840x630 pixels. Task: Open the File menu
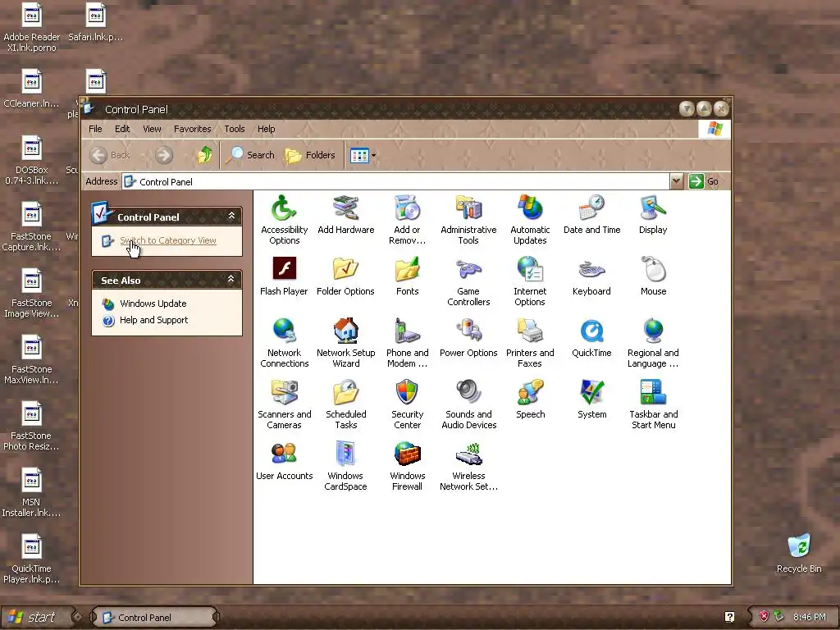click(x=95, y=129)
